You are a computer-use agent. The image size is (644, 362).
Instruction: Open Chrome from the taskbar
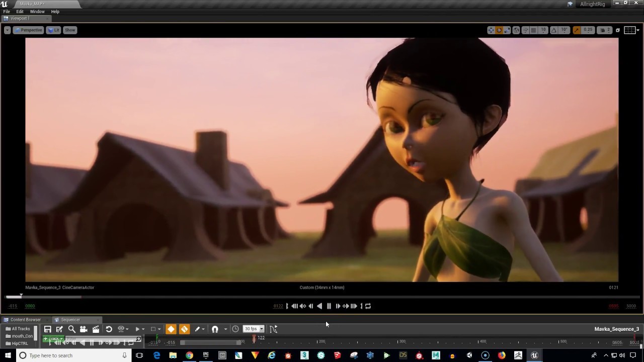[x=189, y=355]
